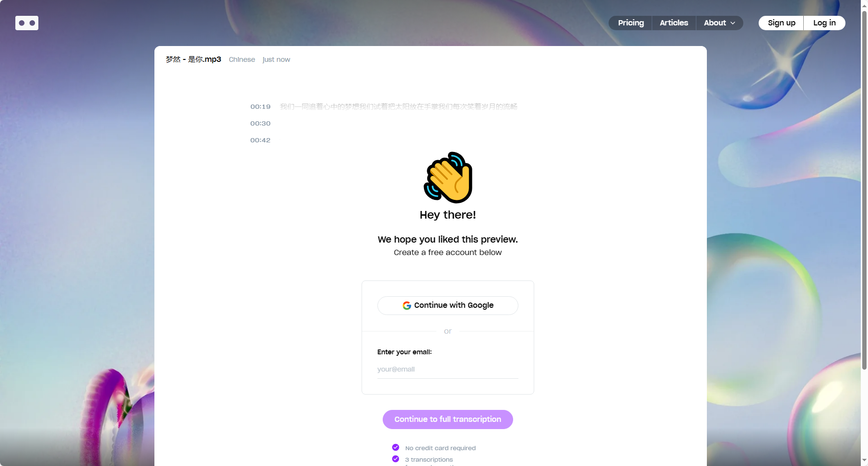This screenshot has width=868, height=466.
Task: Click the Log in button
Action: [x=824, y=23]
